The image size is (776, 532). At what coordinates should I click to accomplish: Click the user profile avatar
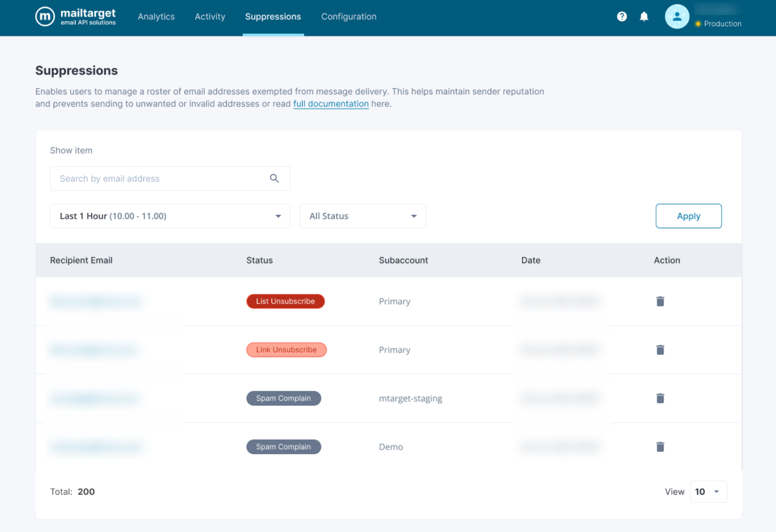tap(676, 17)
